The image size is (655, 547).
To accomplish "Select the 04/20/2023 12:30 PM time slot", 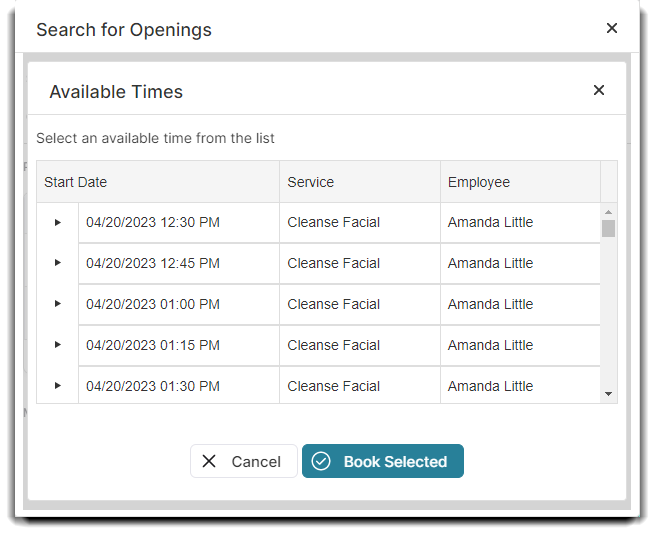I will pos(153,222).
